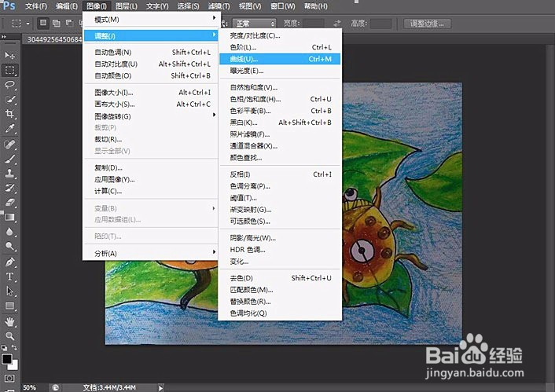This screenshot has height=392, width=555.
Task: Open the 编辑(E) menu
Action: tap(67, 6)
